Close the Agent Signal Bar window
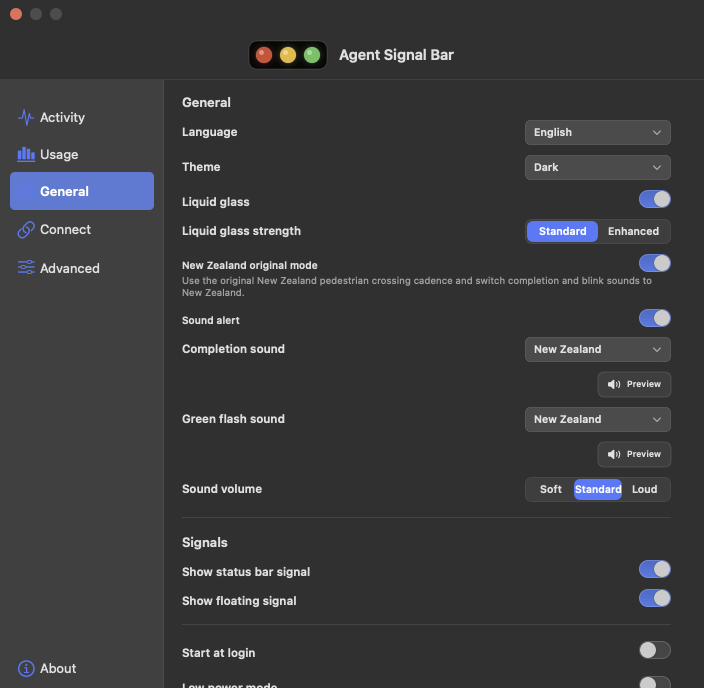Image resolution: width=704 pixels, height=688 pixels. coord(16,14)
